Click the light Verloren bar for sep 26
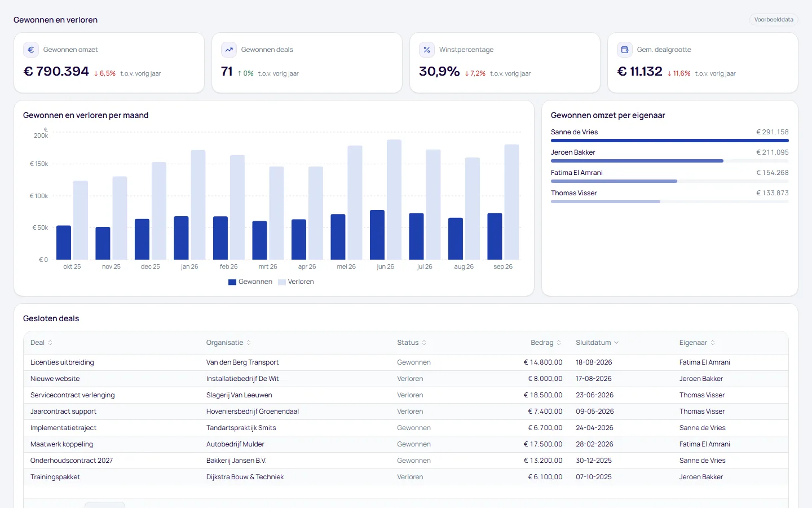Viewport: 812px width, 508px height. (511, 202)
